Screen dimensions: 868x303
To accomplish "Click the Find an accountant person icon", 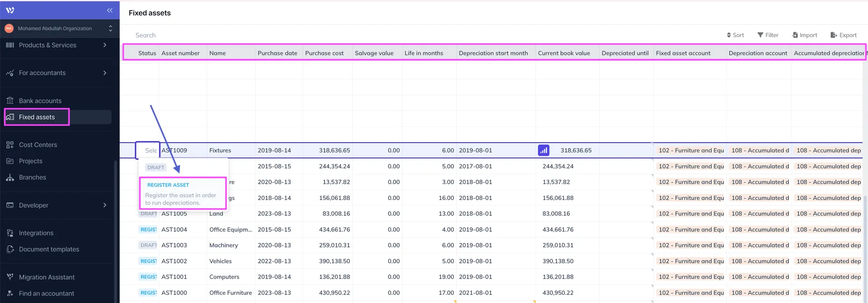I will coord(10,294).
